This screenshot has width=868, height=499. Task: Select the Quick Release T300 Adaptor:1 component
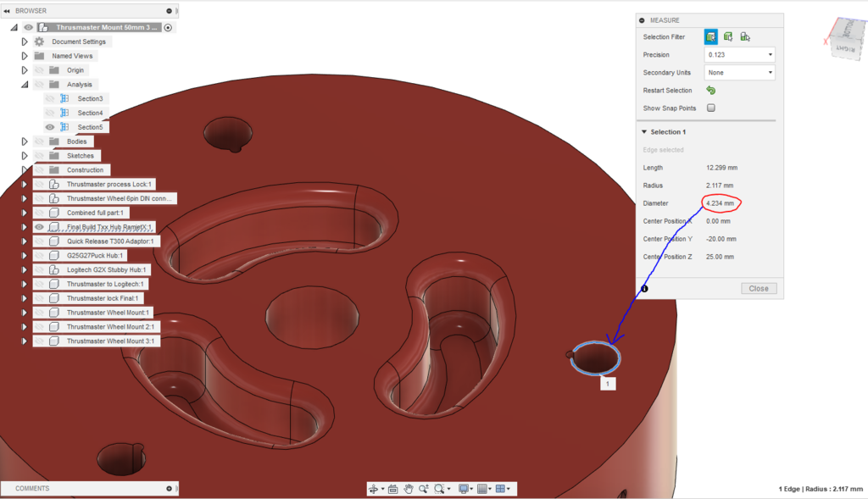click(x=110, y=241)
